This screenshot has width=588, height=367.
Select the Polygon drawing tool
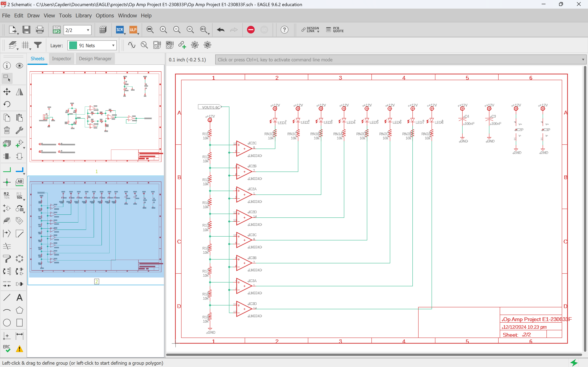click(x=20, y=310)
